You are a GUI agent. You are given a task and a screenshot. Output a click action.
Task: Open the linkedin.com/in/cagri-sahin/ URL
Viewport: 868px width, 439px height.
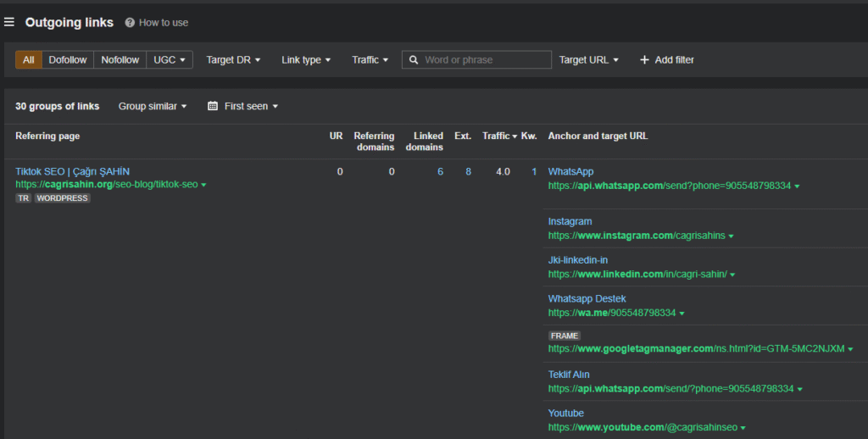pos(637,274)
